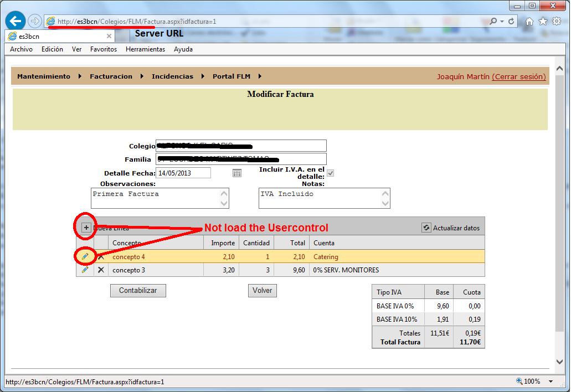This screenshot has width=571, height=392.
Task: Click the Tipo IVA column header
Action: pyautogui.click(x=398, y=292)
